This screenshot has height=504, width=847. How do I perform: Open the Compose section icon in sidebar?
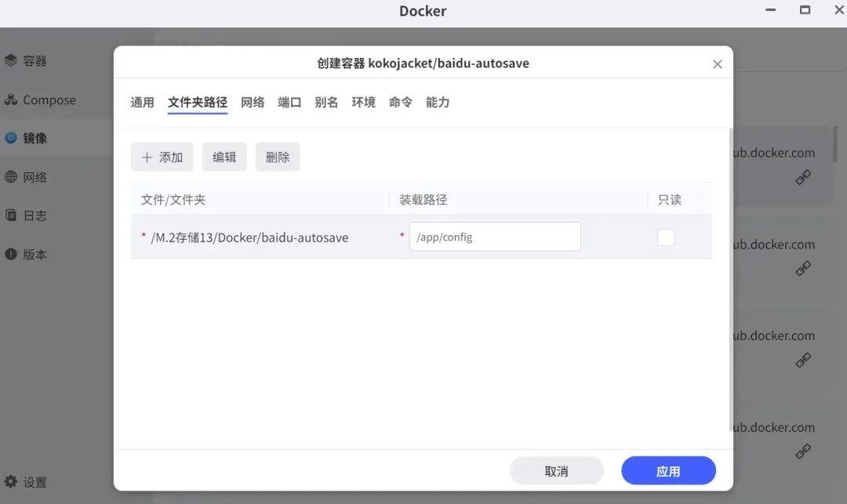coord(11,100)
